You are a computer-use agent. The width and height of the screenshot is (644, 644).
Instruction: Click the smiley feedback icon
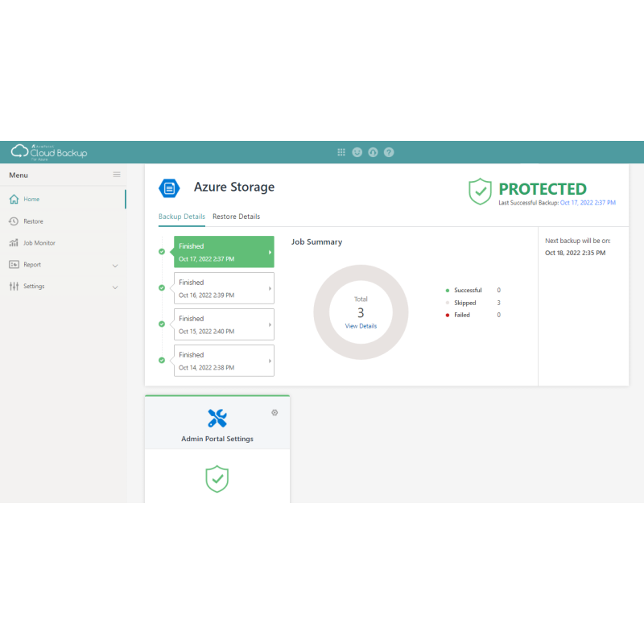(x=357, y=152)
